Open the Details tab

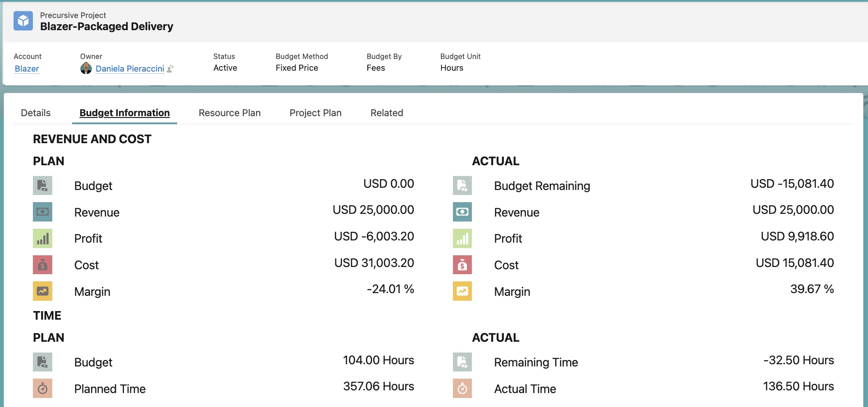pos(36,113)
